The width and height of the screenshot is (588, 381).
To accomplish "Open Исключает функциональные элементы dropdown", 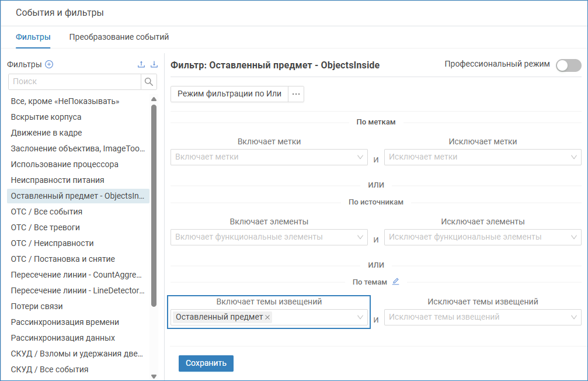I will tap(574, 237).
